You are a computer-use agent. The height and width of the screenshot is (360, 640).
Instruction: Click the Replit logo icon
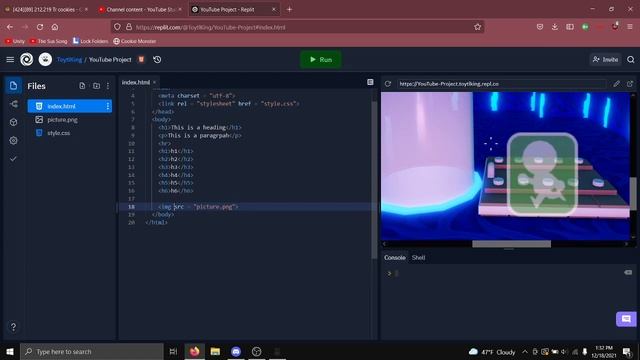pyautogui.click(x=27, y=60)
